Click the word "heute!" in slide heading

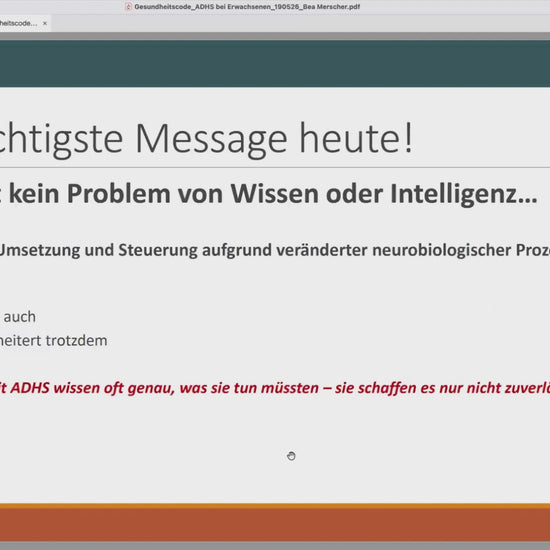tap(356, 138)
